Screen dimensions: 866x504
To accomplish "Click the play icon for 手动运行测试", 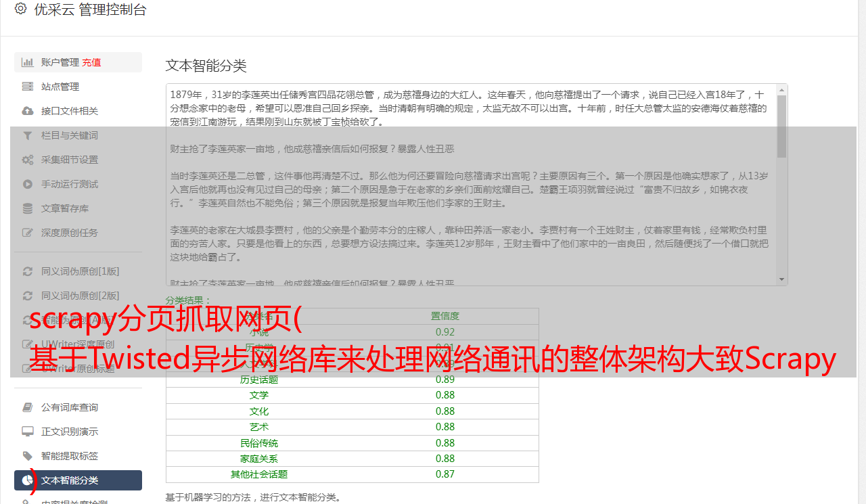I will pos(28,184).
